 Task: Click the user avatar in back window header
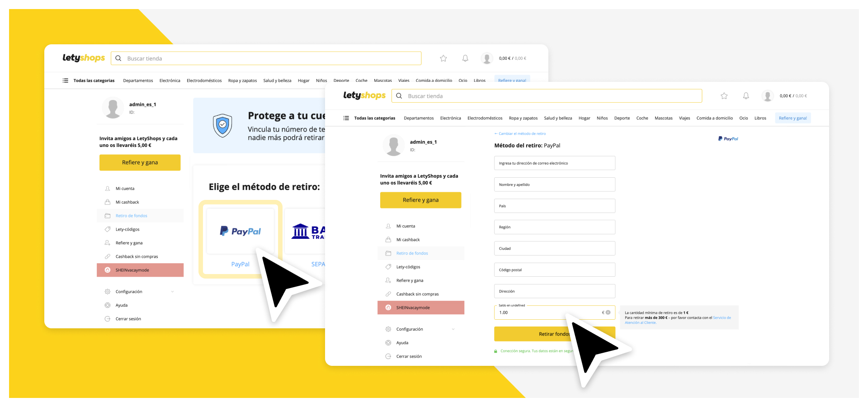click(486, 58)
